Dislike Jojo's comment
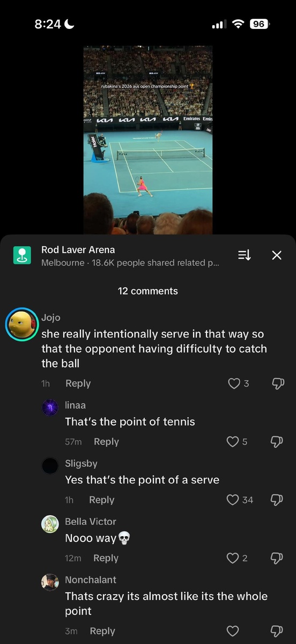The image size is (296, 644). click(x=277, y=384)
